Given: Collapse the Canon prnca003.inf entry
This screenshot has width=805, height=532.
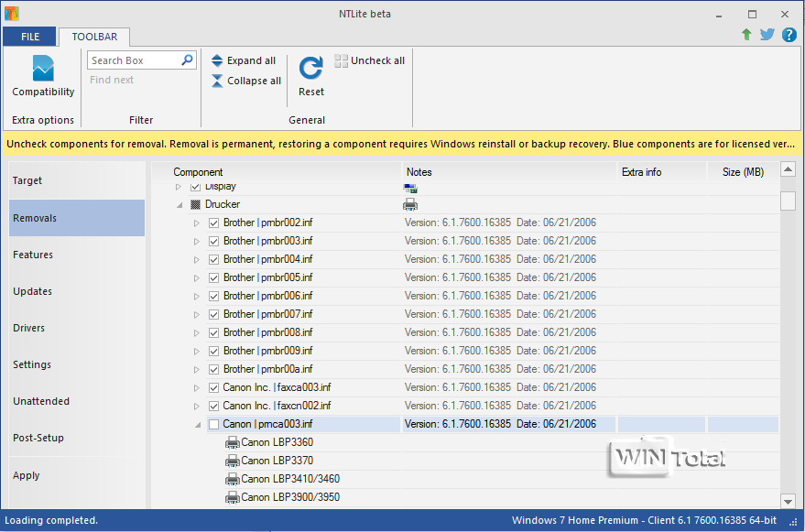Looking at the screenshot, I should coord(196,425).
